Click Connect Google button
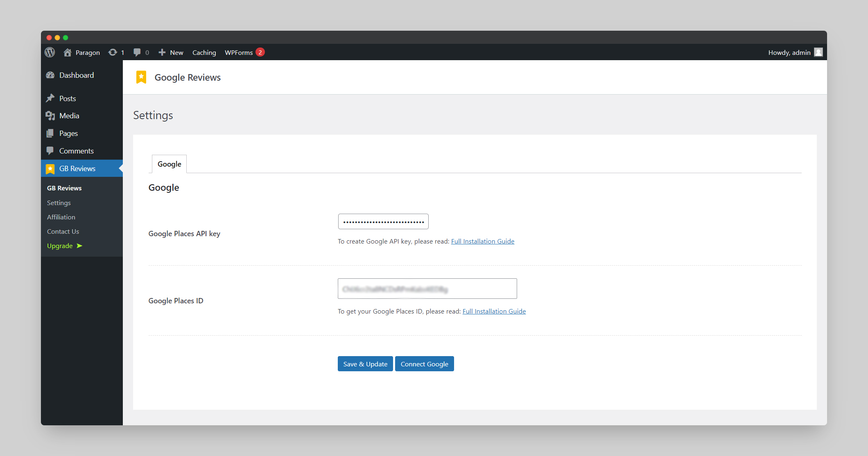 425,364
